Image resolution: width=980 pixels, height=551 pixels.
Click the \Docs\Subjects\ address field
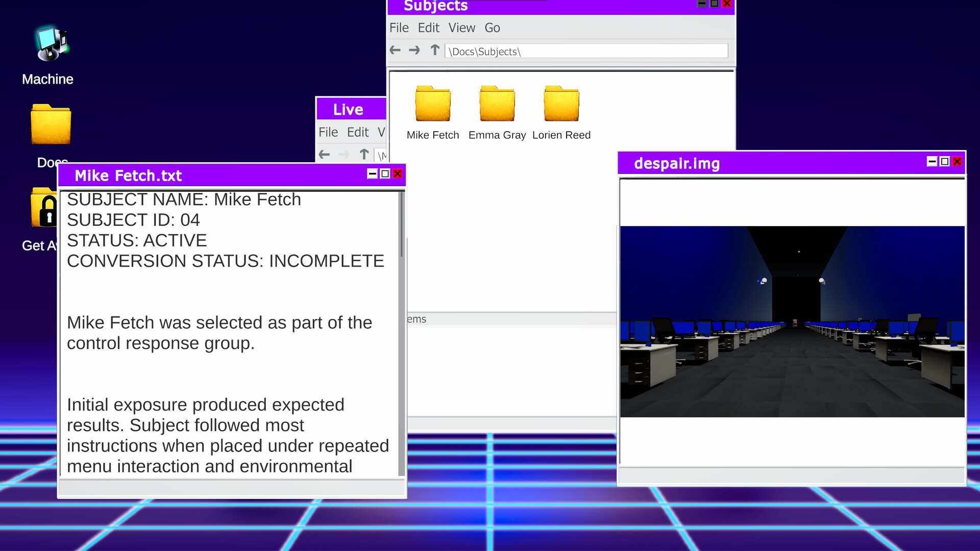tap(586, 51)
